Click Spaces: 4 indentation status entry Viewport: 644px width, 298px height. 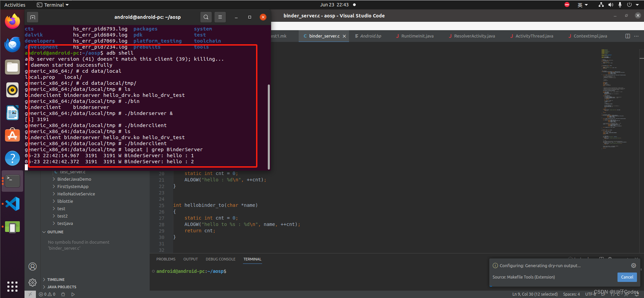[572, 294]
